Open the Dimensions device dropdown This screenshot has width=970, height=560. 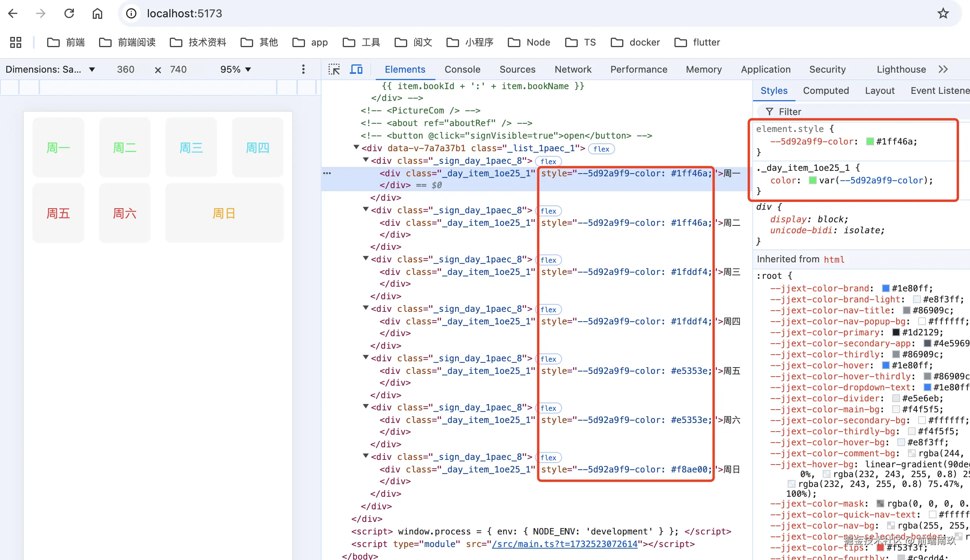point(50,70)
